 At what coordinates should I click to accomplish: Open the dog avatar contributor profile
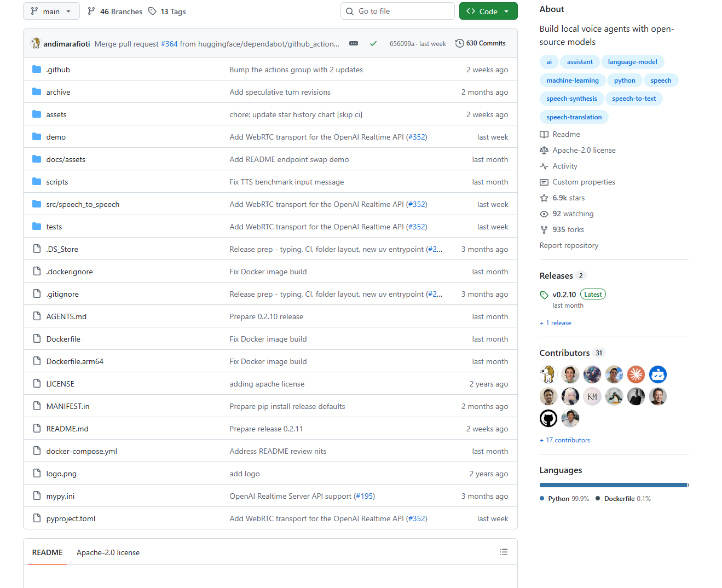548,374
